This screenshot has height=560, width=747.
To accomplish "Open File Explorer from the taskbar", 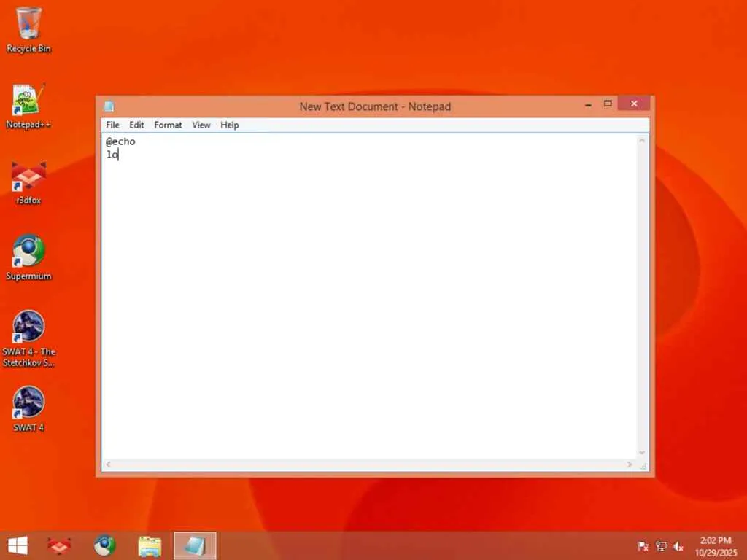I will click(150, 545).
